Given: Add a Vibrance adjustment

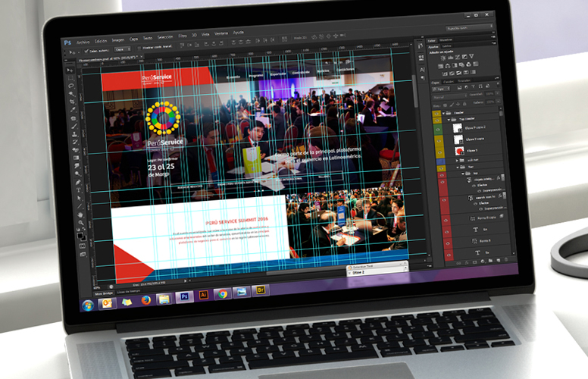Looking at the screenshot, I should click(x=471, y=56).
